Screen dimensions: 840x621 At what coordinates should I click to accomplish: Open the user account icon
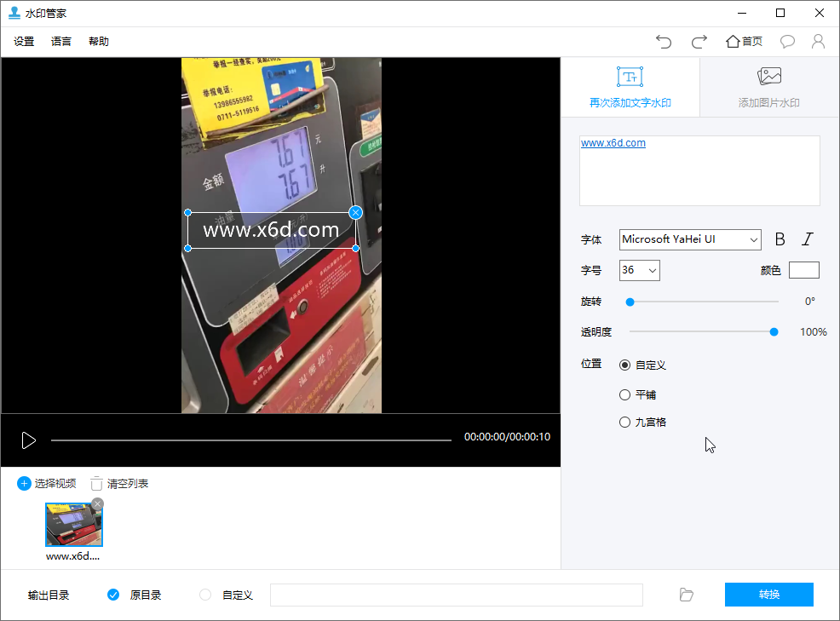click(818, 41)
